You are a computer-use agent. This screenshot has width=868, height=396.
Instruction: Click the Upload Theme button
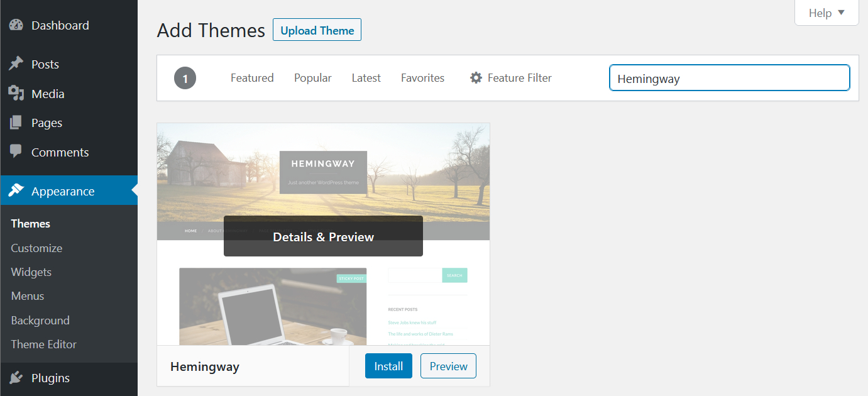(x=317, y=30)
